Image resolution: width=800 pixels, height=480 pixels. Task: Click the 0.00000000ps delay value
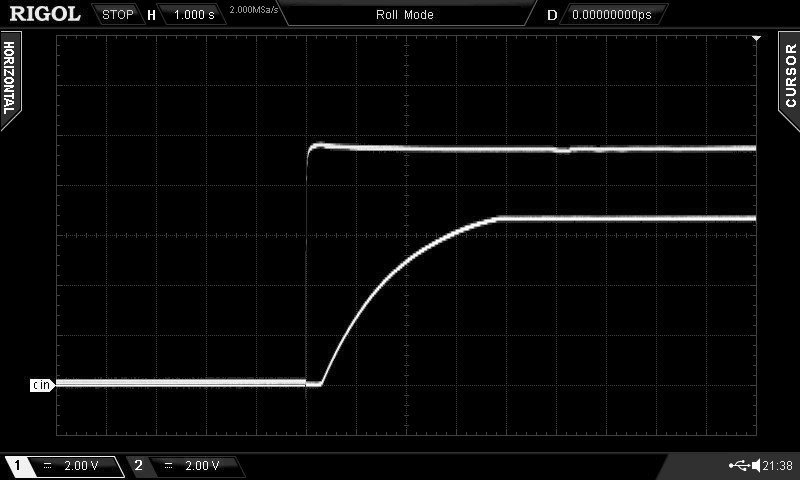click(612, 15)
